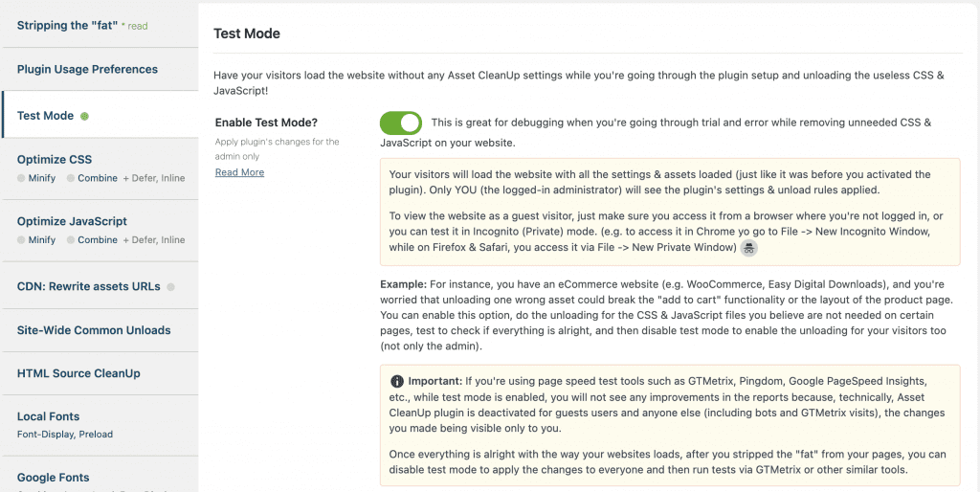The height and width of the screenshot is (492, 980).
Task: Show Site-Wide Common Unloads settings
Action: pyautogui.click(x=94, y=330)
